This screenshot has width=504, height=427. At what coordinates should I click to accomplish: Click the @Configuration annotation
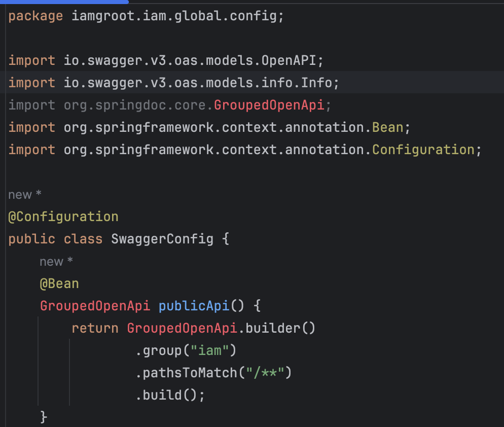click(63, 217)
